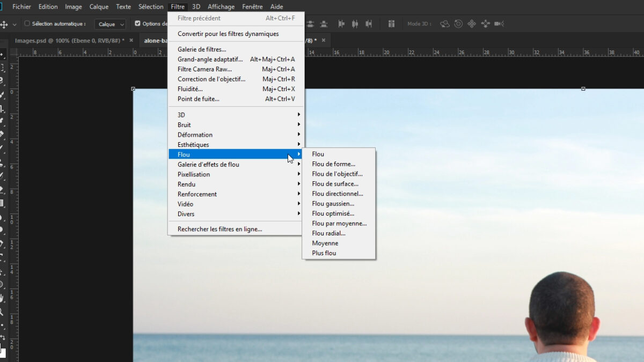
Task: Click the 3D video camera zoom icon
Action: click(499, 24)
